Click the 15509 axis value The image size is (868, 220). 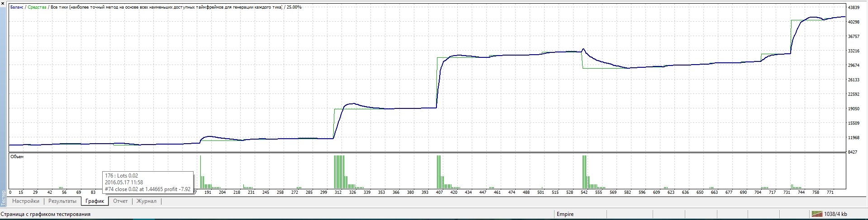tap(854, 123)
